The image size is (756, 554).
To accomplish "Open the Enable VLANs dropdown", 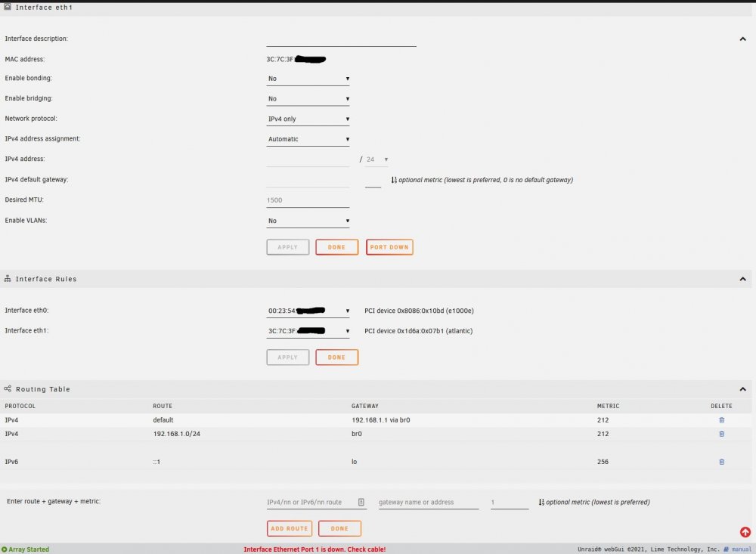I will (308, 221).
